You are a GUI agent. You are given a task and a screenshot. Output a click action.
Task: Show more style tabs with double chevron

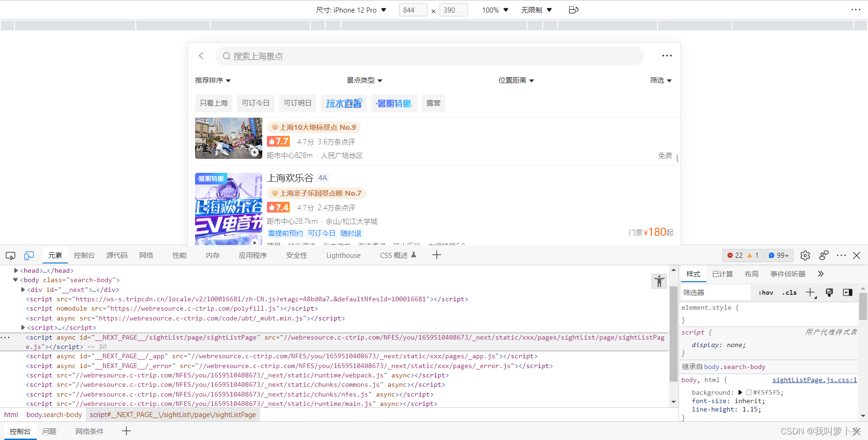820,274
